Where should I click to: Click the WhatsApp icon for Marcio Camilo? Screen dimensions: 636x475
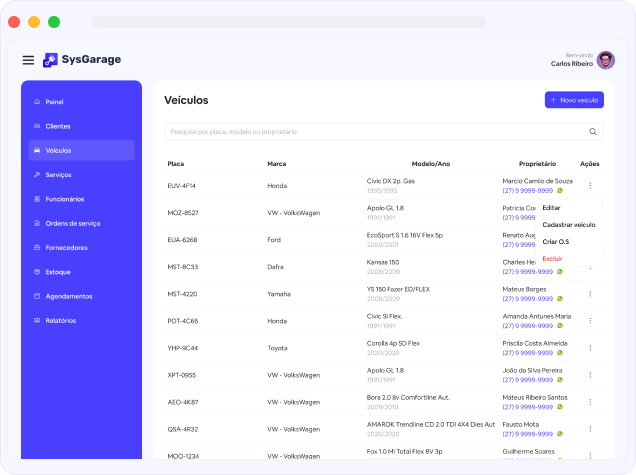click(560, 190)
